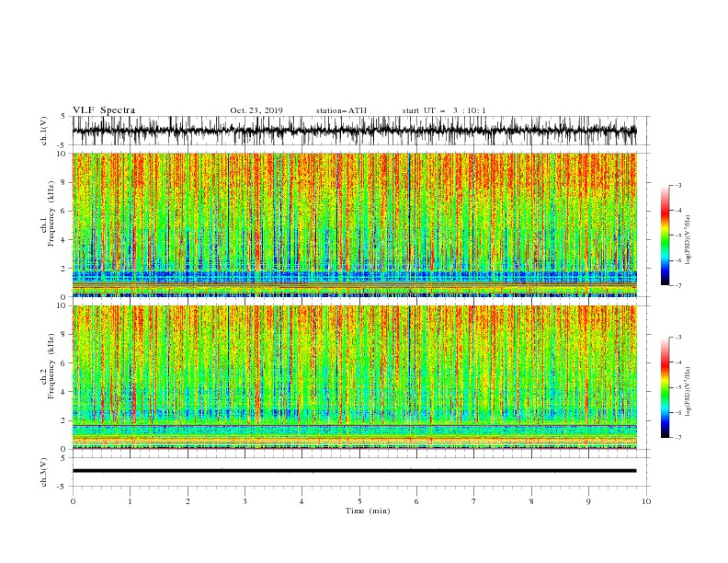
Task: Click the "VLF Spectra" title text
Action: pos(104,110)
